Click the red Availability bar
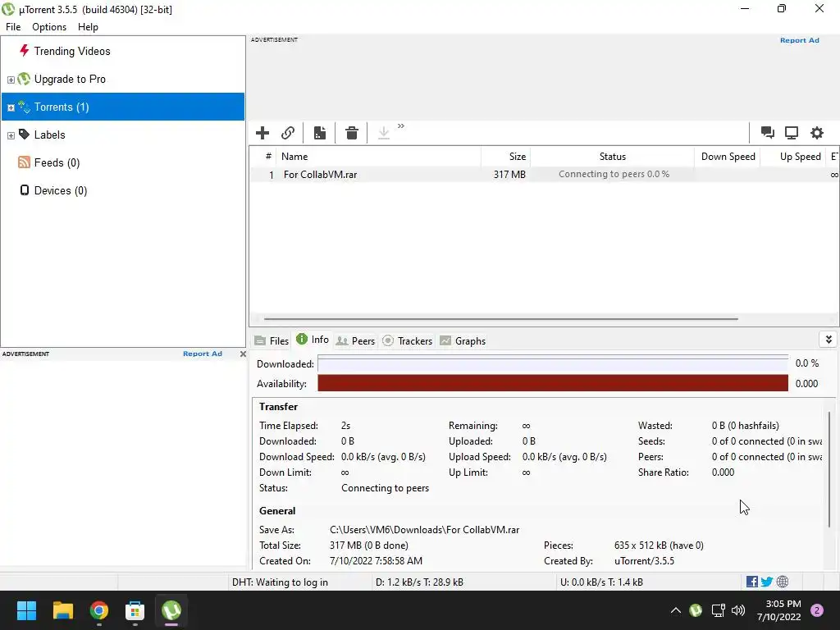This screenshot has height=630, width=840. pos(553,384)
